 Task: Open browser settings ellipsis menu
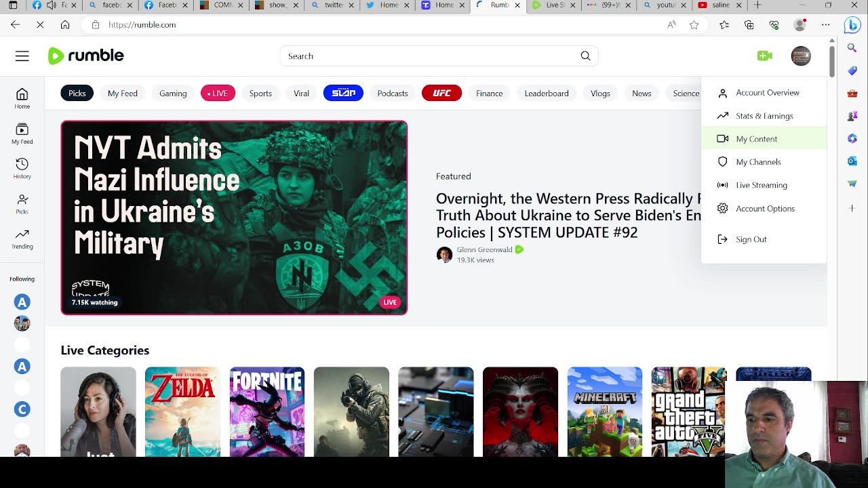(x=825, y=25)
